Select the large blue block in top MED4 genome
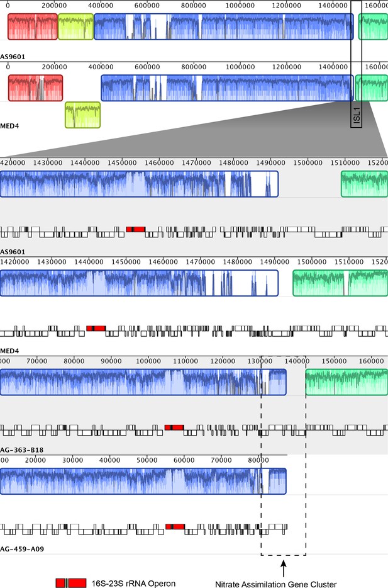The image size is (388, 588). [228, 88]
